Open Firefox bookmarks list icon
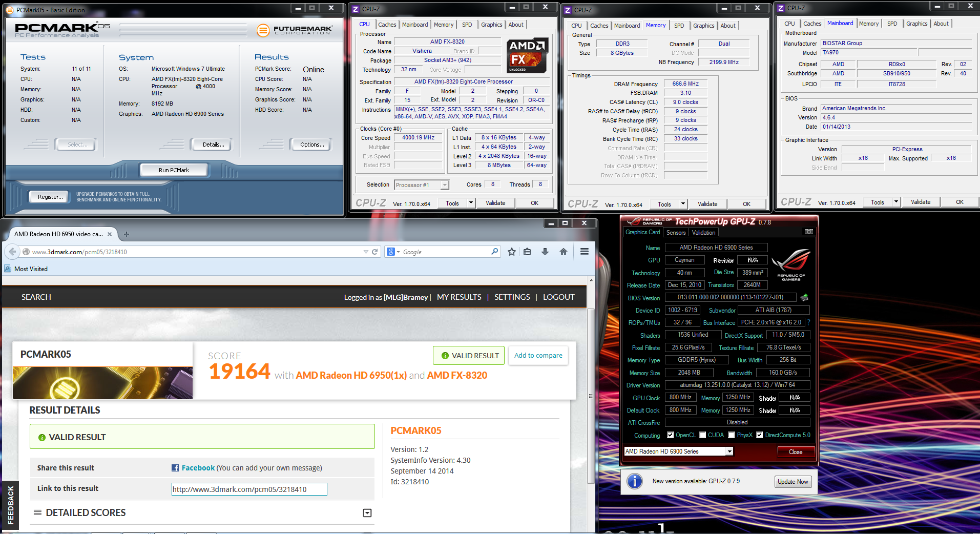 pos(527,252)
